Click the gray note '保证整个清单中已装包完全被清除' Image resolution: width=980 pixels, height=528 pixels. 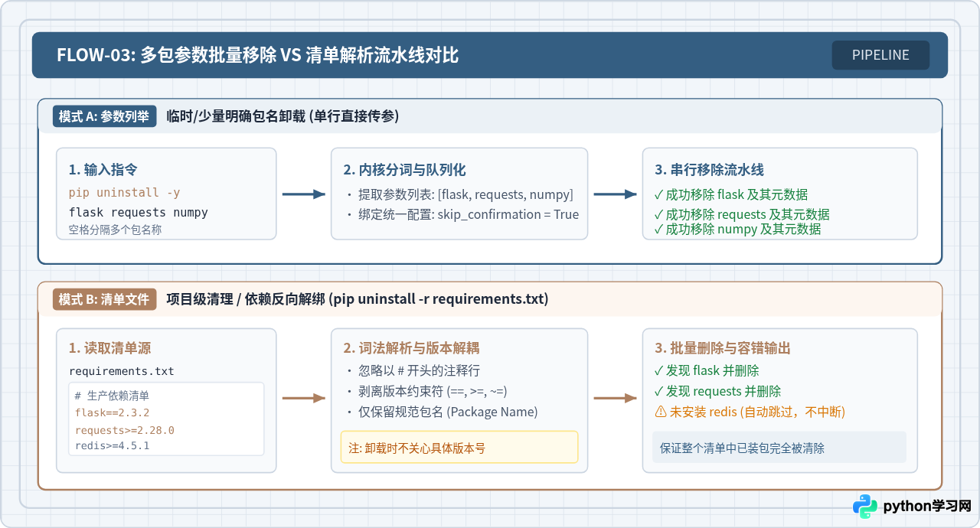point(779,448)
